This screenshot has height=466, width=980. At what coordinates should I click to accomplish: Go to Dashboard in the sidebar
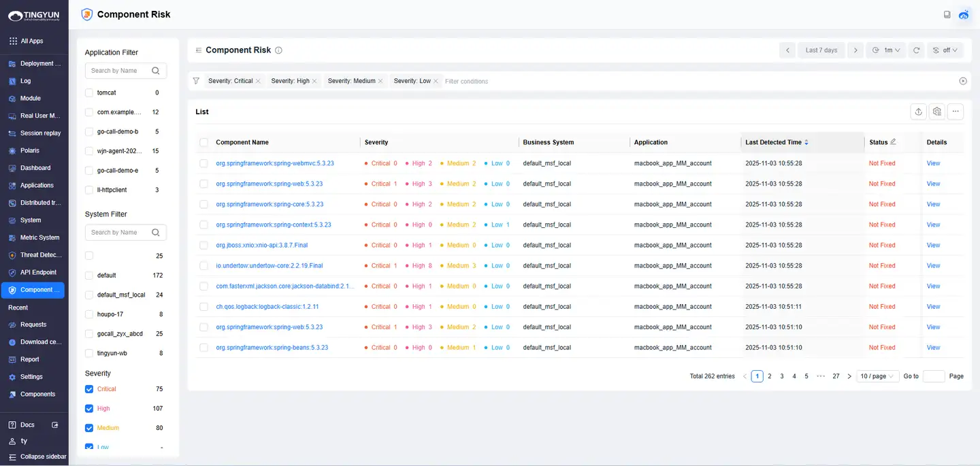click(35, 168)
